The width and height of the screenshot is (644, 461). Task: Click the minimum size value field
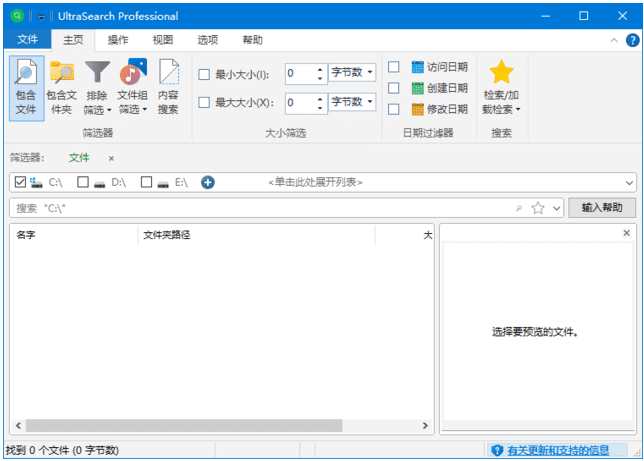[300, 74]
